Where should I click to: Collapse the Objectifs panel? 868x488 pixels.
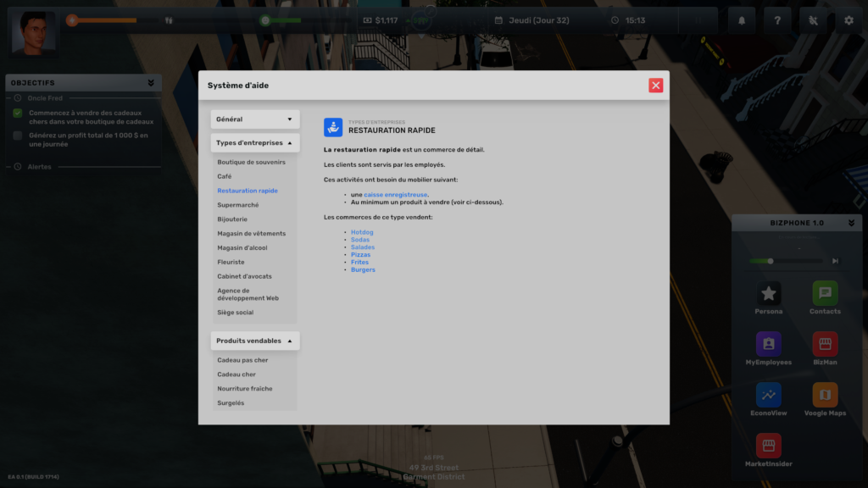[x=151, y=83]
